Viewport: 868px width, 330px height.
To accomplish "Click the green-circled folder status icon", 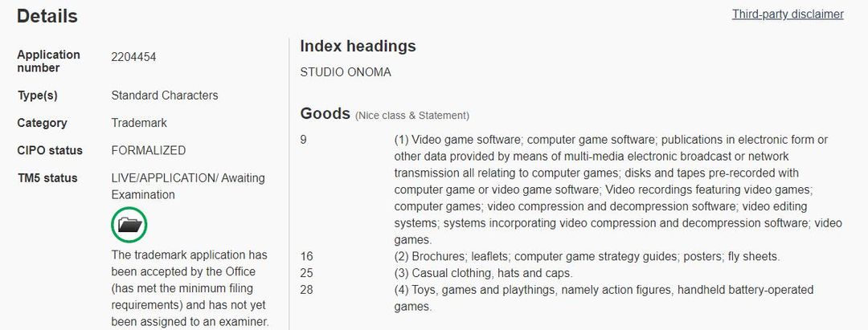I will pyautogui.click(x=129, y=225).
